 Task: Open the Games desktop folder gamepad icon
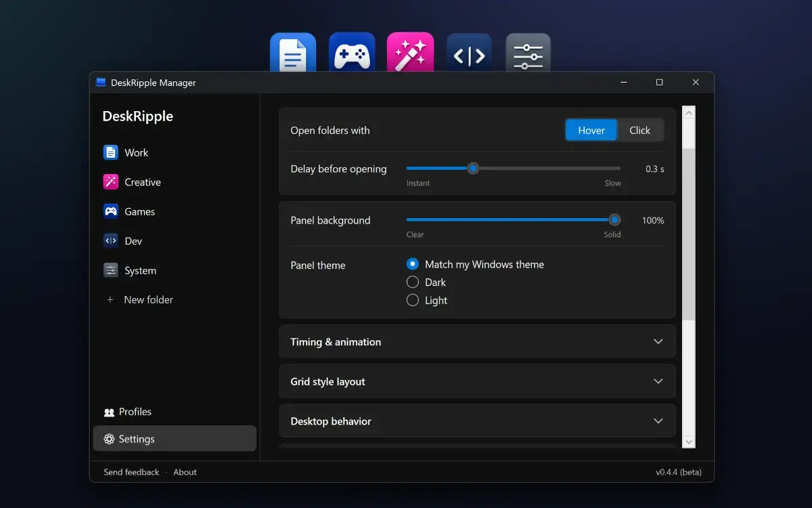(x=352, y=53)
